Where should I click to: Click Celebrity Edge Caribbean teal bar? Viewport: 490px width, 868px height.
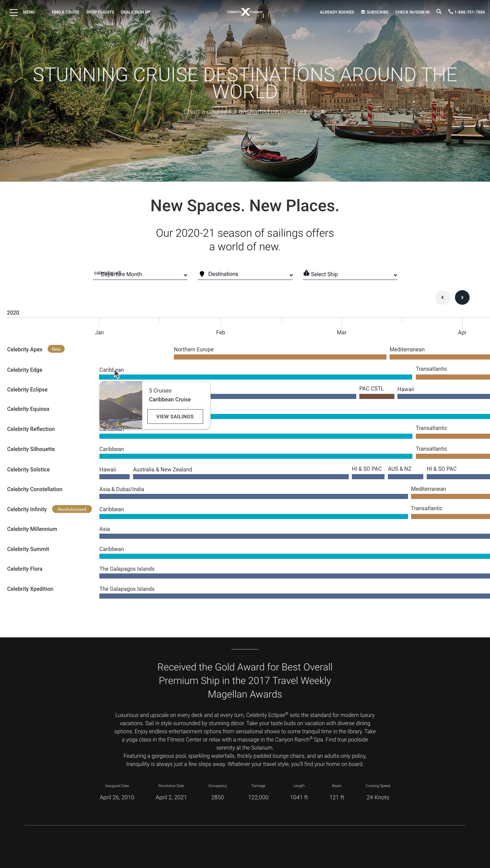(x=256, y=377)
